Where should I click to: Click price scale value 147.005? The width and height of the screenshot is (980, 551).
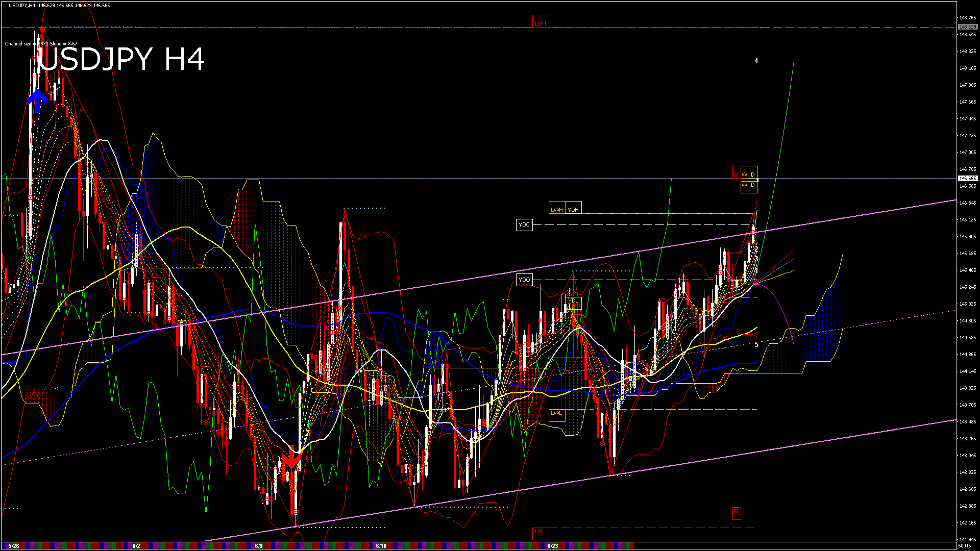pyautogui.click(x=968, y=153)
